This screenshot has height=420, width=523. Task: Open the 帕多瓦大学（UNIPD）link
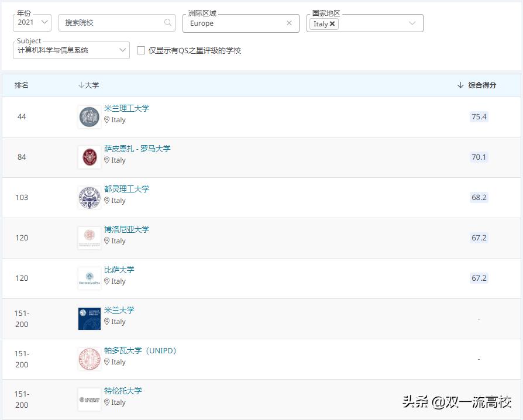pos(140,350)
